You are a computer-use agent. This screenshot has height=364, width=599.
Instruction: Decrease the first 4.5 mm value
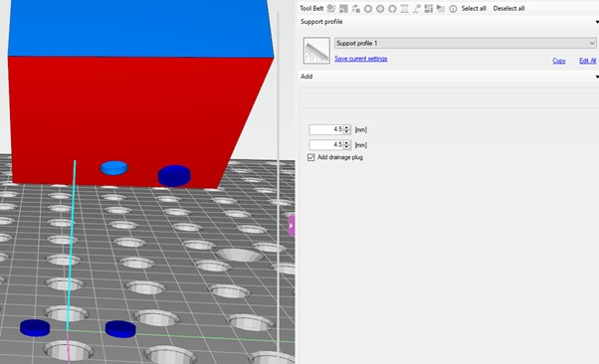coord(346,131)
